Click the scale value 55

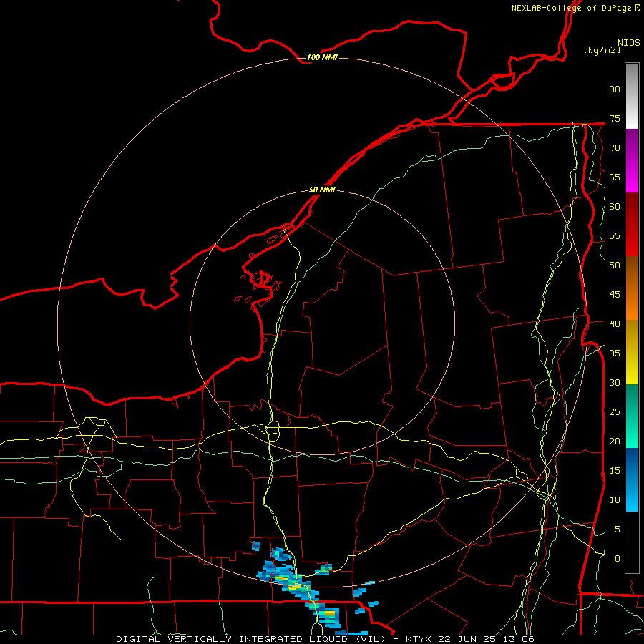pos(615,235)
